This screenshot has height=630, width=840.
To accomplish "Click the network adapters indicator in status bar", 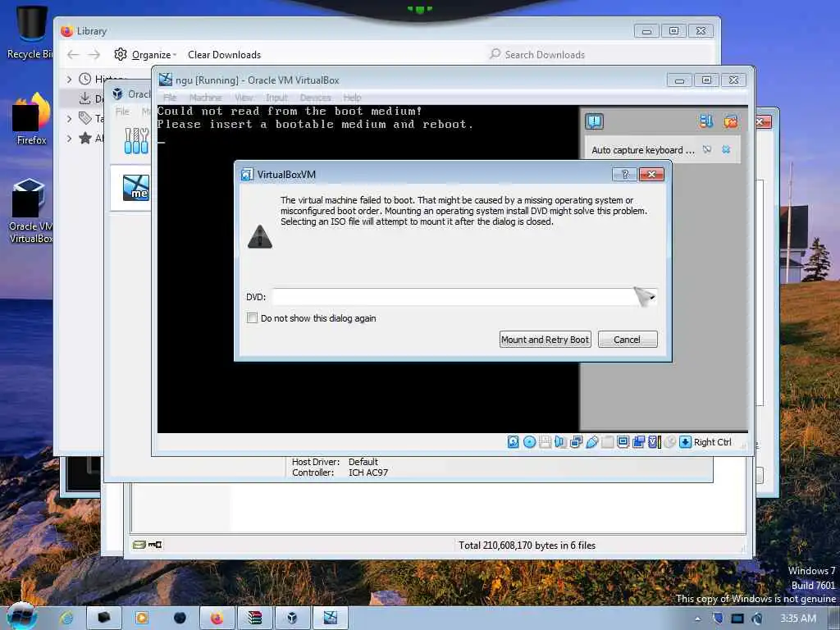I will point(577,442).
